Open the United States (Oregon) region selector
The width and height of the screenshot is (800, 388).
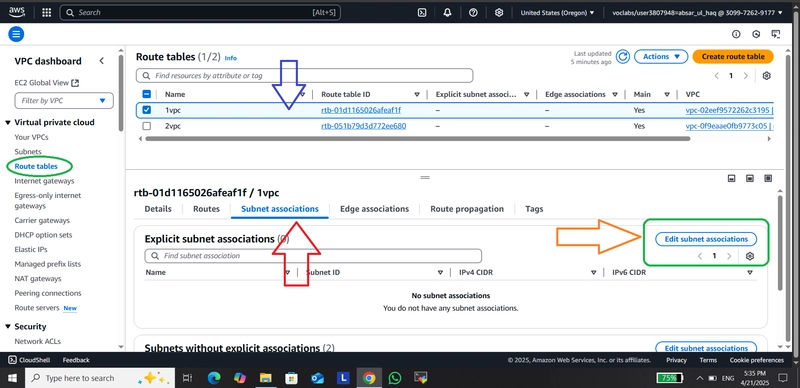(x=557, y=13)
